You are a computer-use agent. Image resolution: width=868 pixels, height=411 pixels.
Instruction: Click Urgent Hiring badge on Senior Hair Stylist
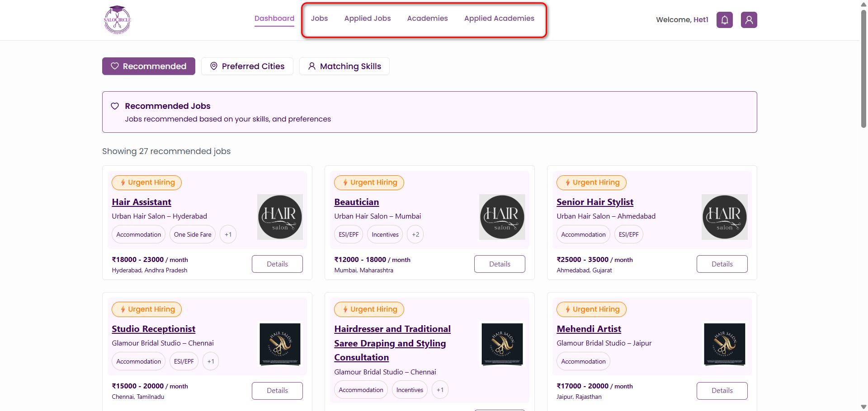tap(591, 182)
